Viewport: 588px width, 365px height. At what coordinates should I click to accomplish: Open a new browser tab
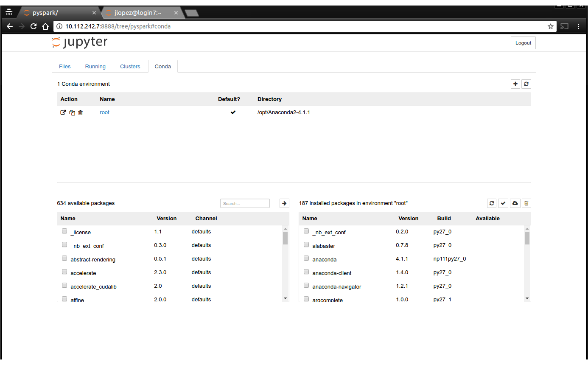click(x=192, y=13)
